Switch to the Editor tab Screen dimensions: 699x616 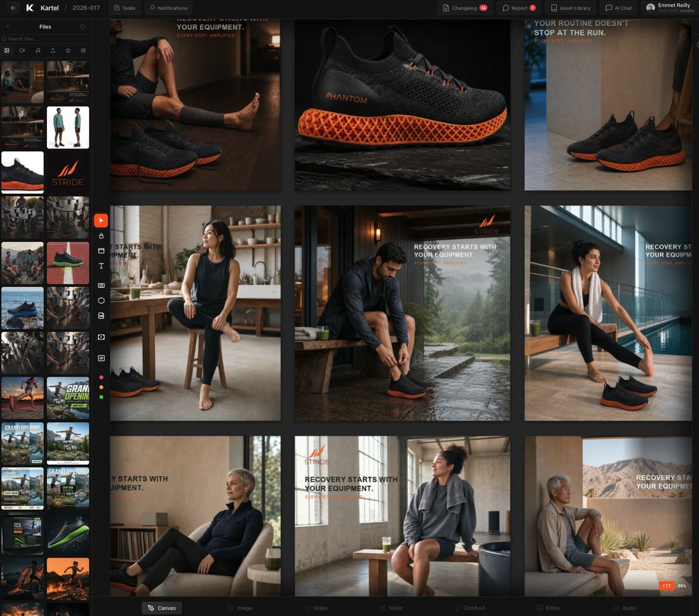point(549,608)
